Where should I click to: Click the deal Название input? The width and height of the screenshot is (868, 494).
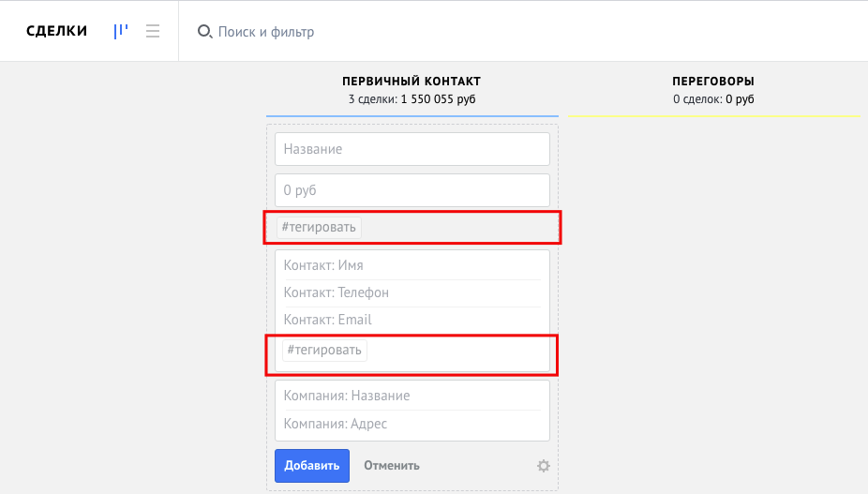412,149
